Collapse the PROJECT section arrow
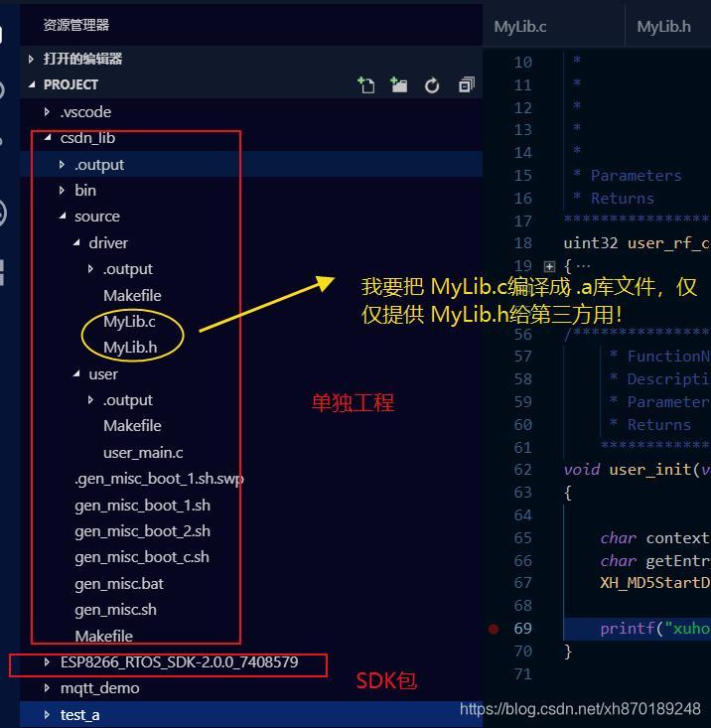This screenshot has width=711, height=728. [32, 84]
